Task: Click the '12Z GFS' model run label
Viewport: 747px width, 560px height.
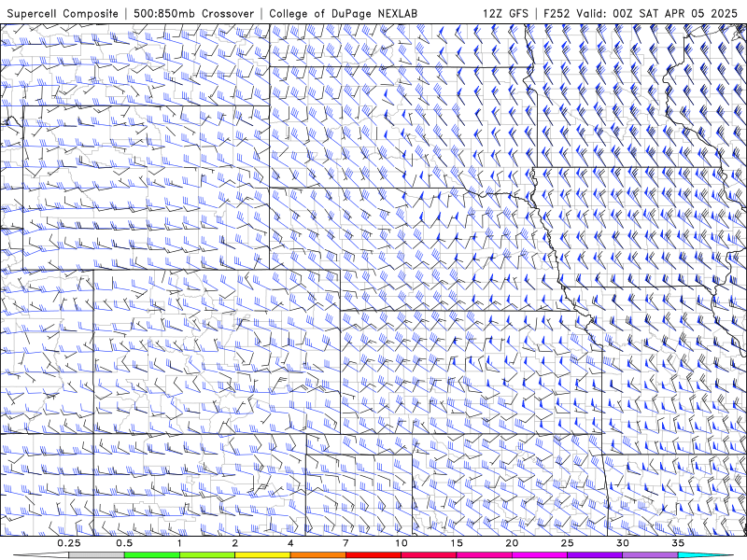Action: 505,13
